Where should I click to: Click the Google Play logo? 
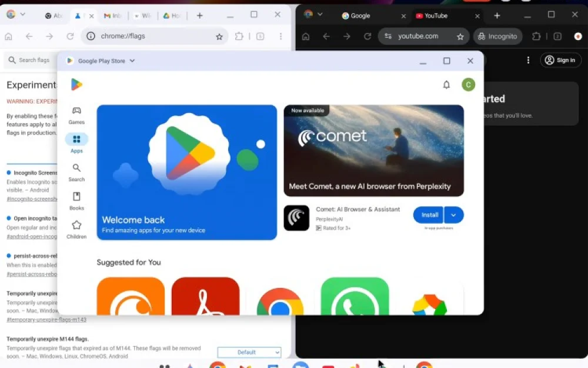[x=76, y=84]
